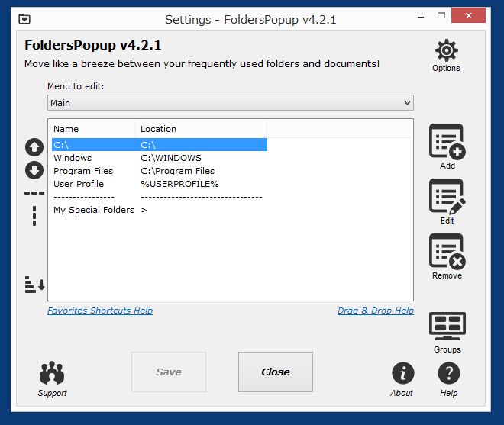Open the About info icon

tap(402, 373)
